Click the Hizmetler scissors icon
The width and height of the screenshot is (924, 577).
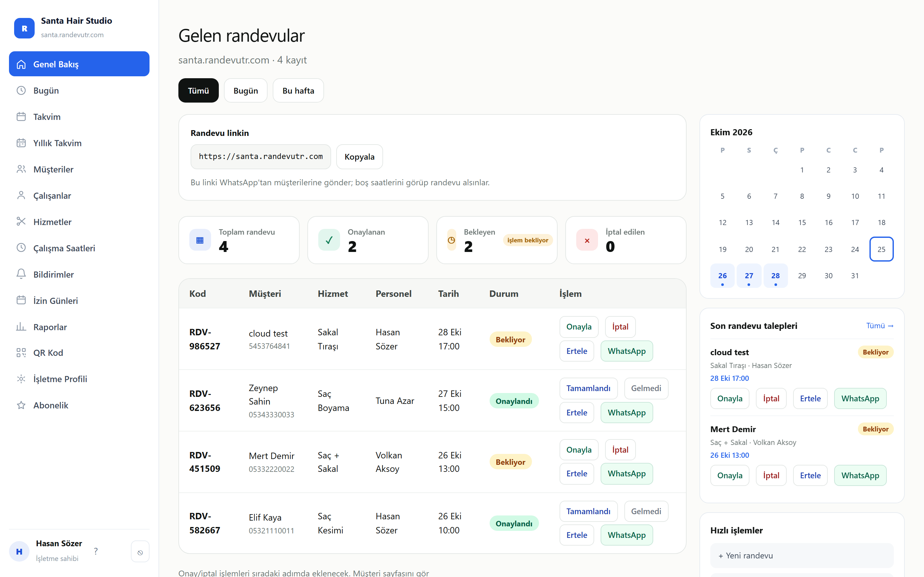click(x=21, y=221)
